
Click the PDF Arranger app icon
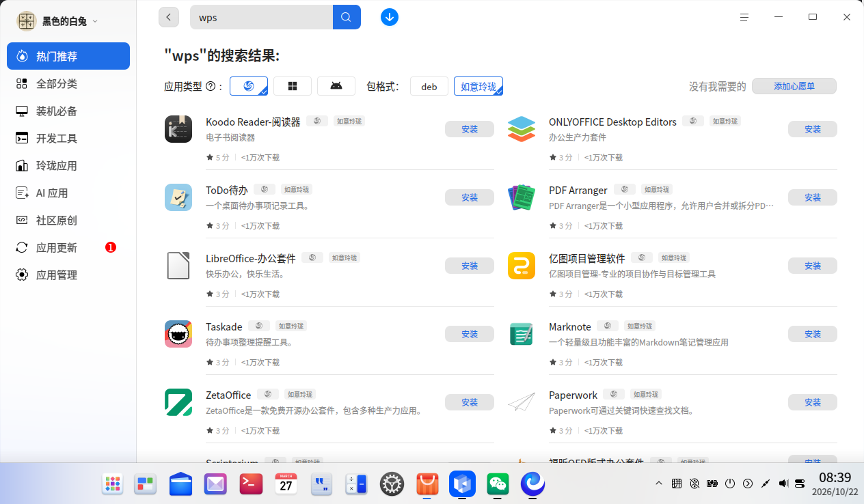point(522,197)
